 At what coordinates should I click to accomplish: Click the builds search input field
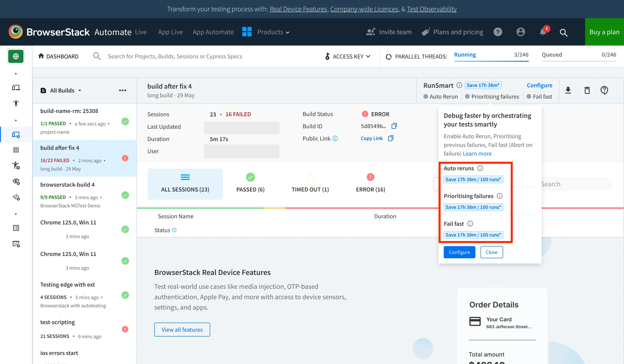coord(175,57)
